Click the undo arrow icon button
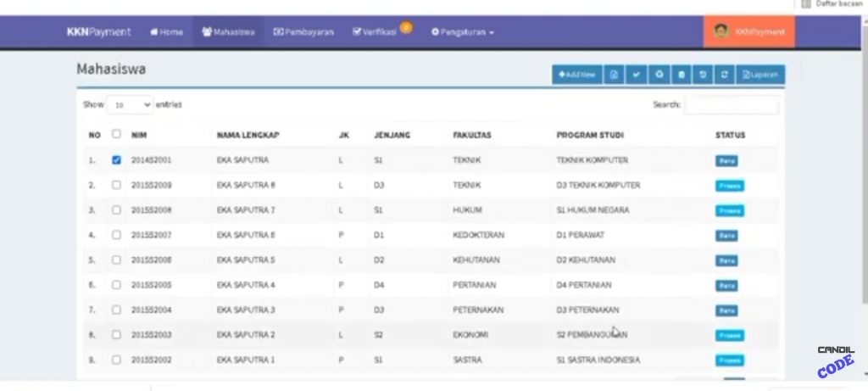 pyautogui.click(x=703, y=75)
